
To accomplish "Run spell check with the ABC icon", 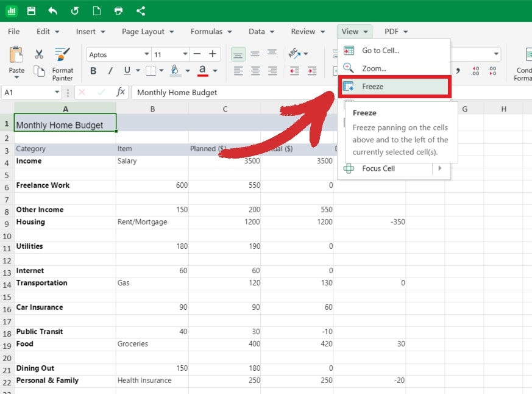I will click(x=294, y=54).
